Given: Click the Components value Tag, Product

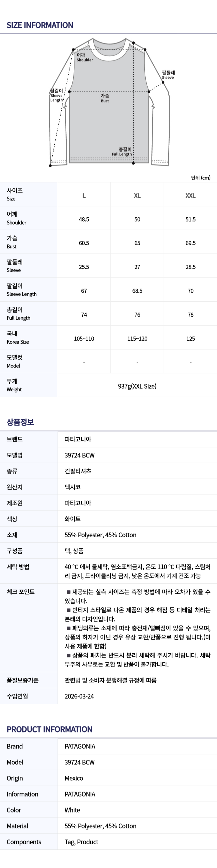Looking at the screenshot, I should coord(81,842).
